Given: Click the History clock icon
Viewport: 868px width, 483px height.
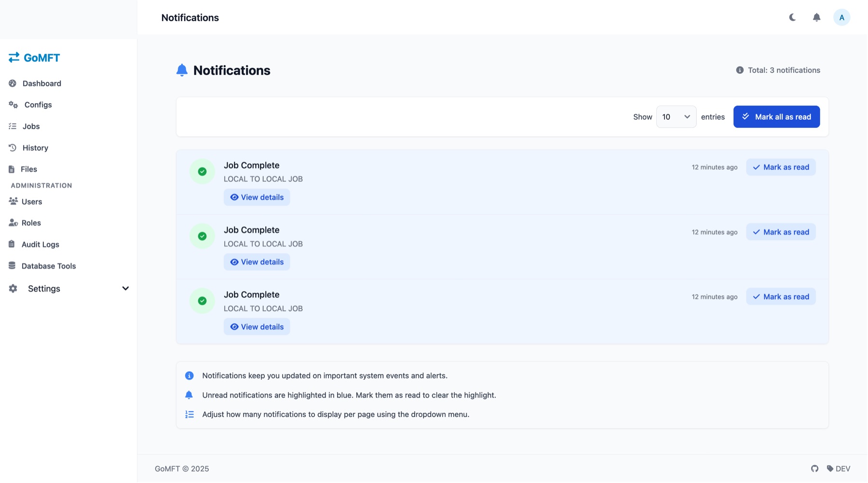Looking at the screenshot, I should tap(13, 148).
